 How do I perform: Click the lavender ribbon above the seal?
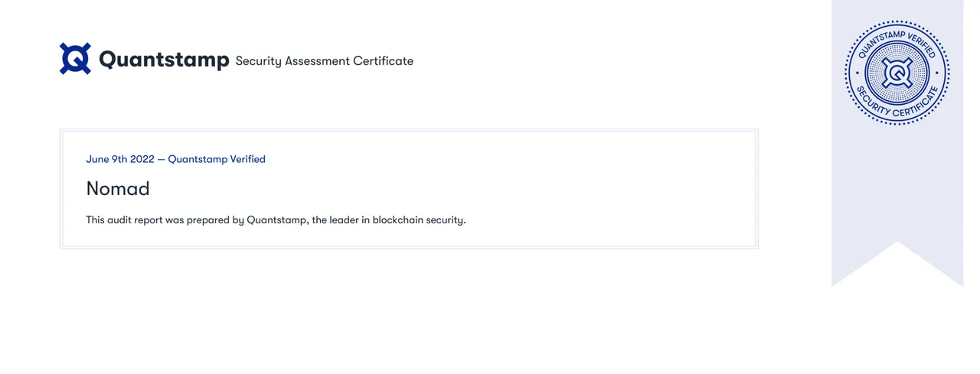click(x=897, y=9)
